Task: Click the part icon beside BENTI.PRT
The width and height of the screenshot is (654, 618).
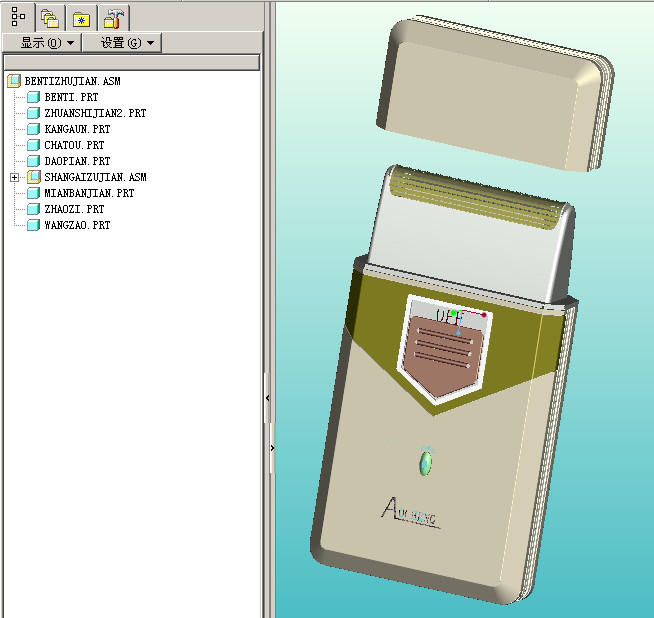Action: 33,97
